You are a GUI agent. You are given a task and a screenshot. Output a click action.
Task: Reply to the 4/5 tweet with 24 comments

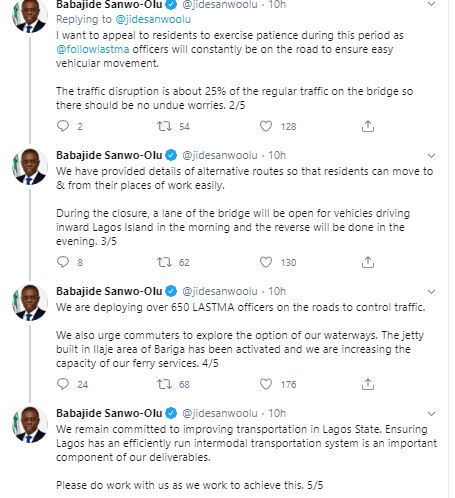click(x=63, y=384)
